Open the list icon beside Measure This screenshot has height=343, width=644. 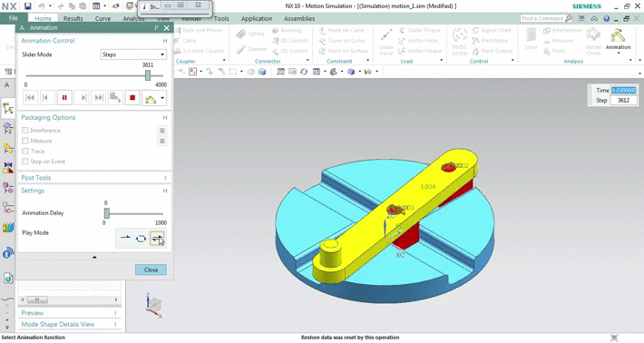tap(162, 141)
